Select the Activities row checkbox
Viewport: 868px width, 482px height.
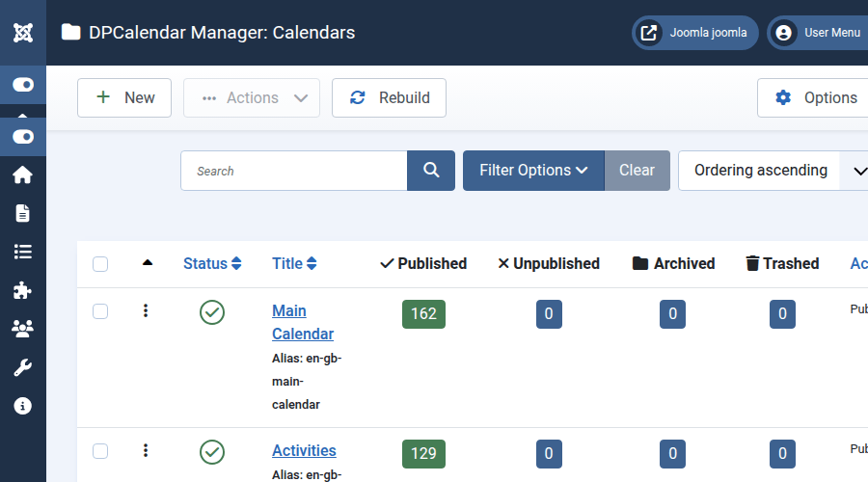100,450
